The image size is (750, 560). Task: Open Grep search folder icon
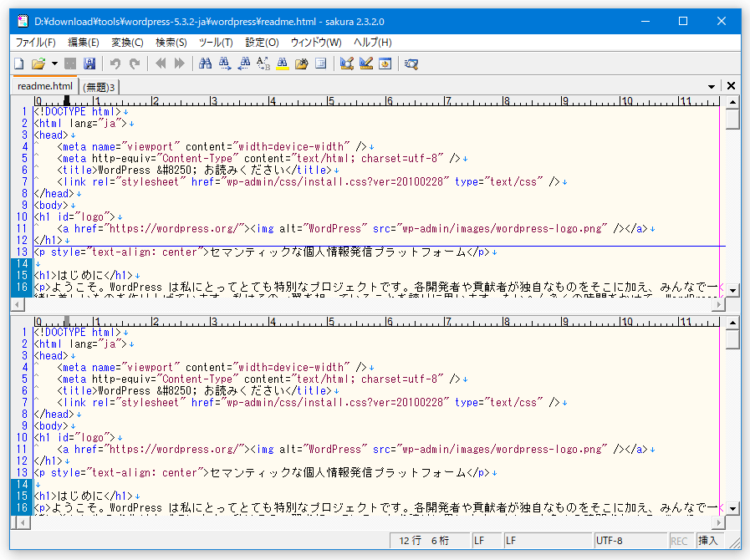point(301,64)
